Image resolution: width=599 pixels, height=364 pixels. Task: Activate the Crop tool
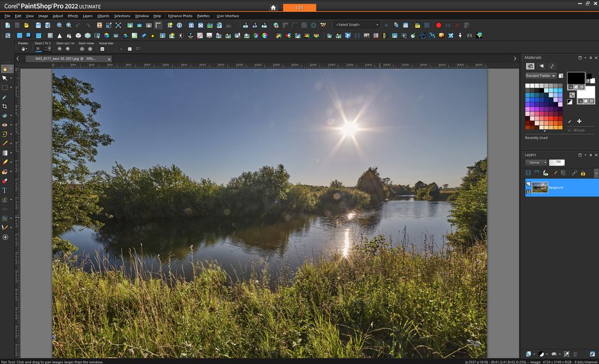click(x=4, y=106)
